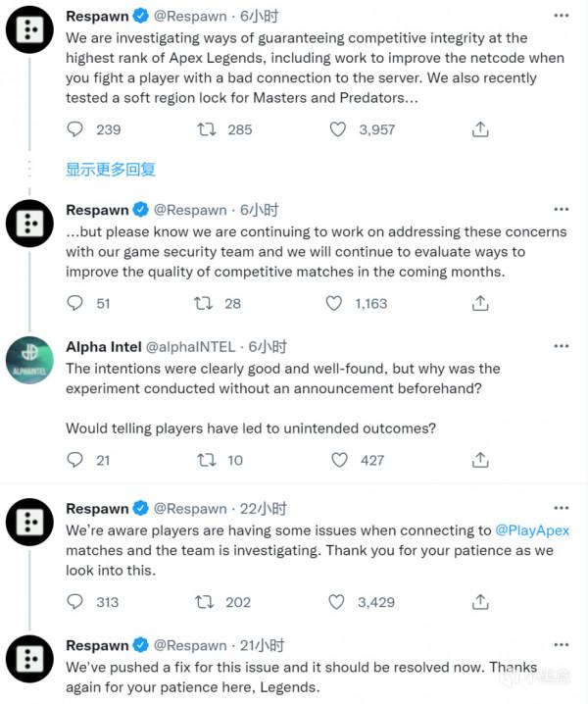The width and height of the screenshot is (588, 704).
Task: Like the tweet with 3,957 likes
Action: click(x=337, y=129)
